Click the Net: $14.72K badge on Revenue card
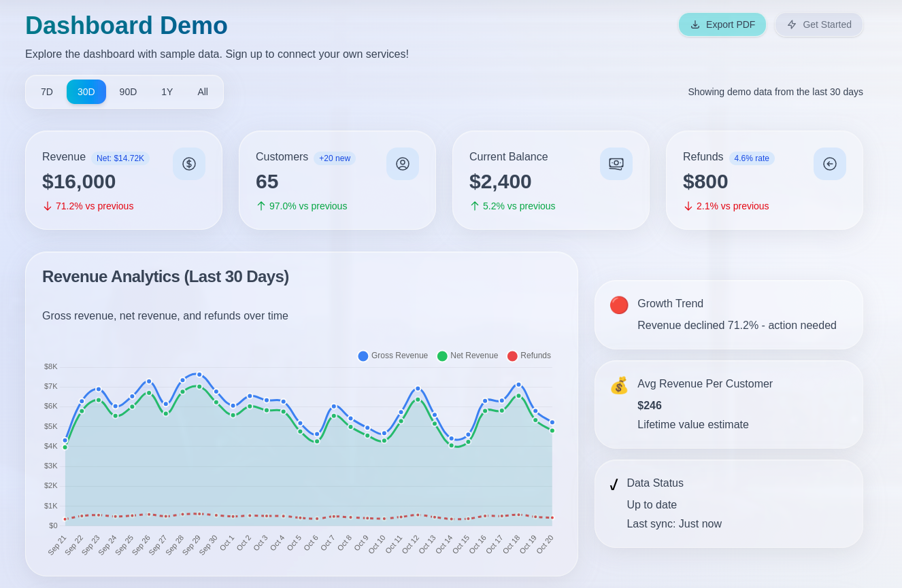This screenshot has width=902, height=588. click(120, 158)
